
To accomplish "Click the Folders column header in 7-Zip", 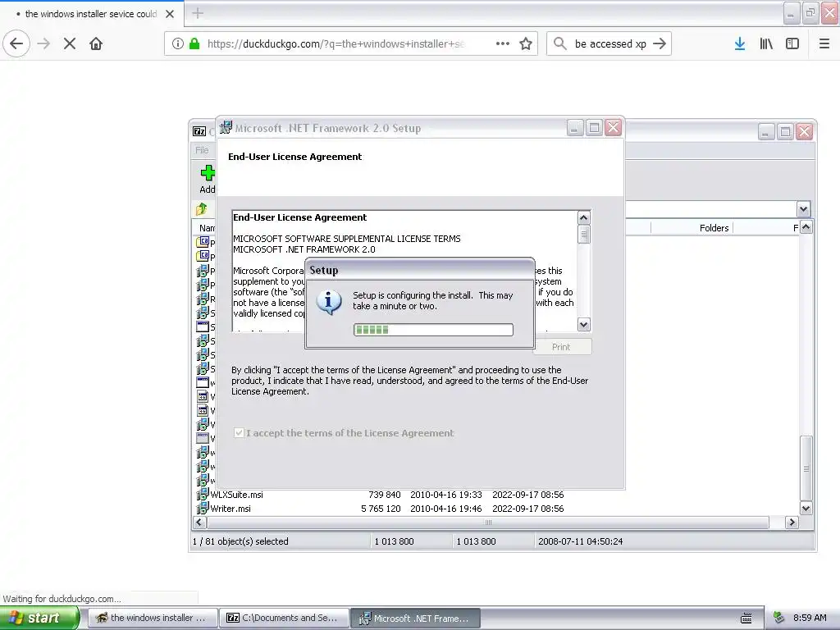I will click(x=714, y=228).
